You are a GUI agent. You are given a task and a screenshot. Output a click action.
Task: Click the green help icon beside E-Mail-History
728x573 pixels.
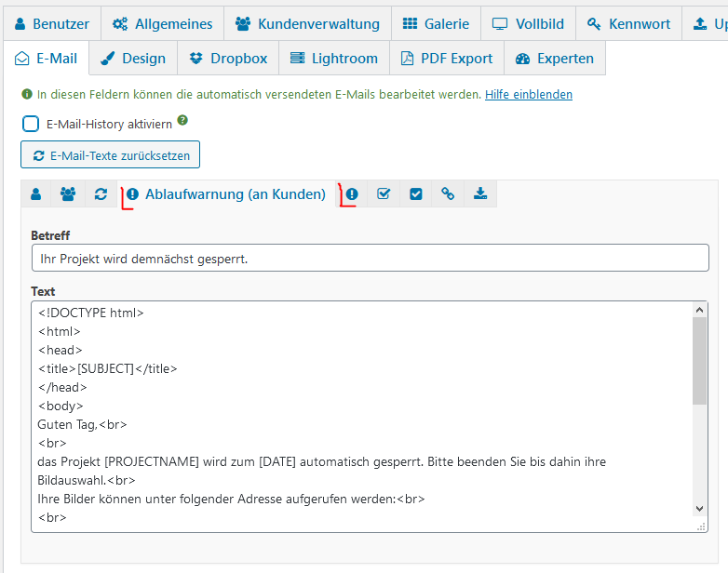click(x=182, y=120)
